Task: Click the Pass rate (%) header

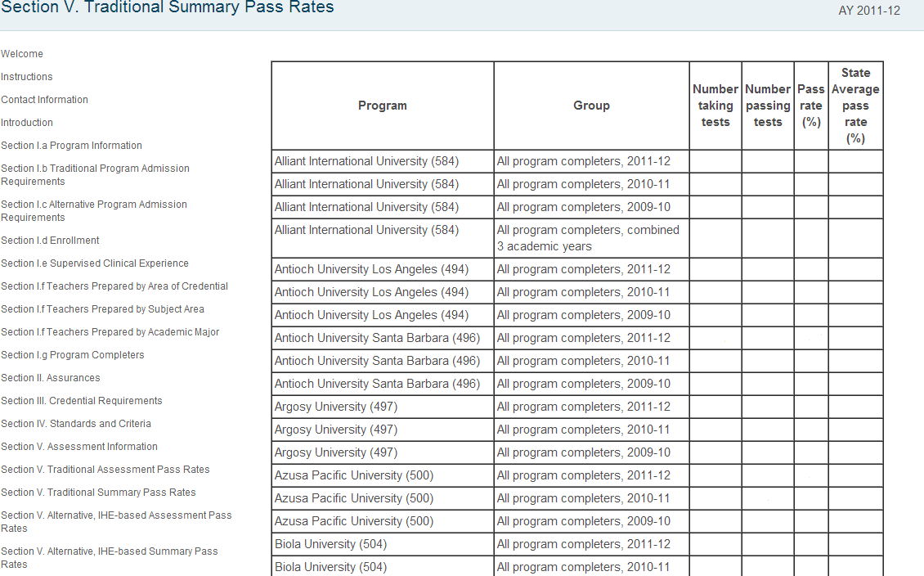Action: coord(811,106)
